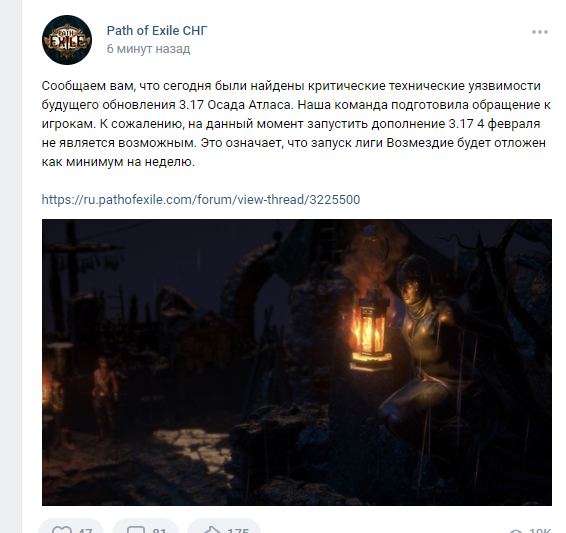Open the attached dark lantern scene image
This screenshot has height=533, width=566.
point(297,362)
